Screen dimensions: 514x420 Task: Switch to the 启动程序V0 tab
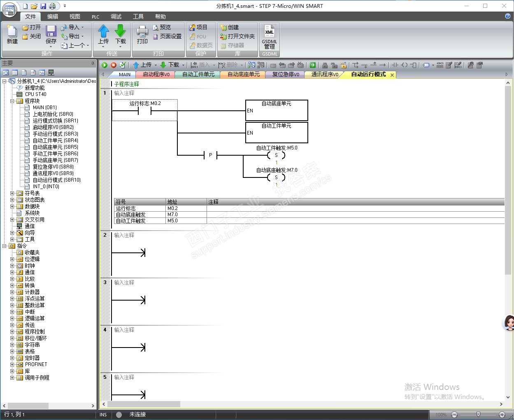[156, 75]
